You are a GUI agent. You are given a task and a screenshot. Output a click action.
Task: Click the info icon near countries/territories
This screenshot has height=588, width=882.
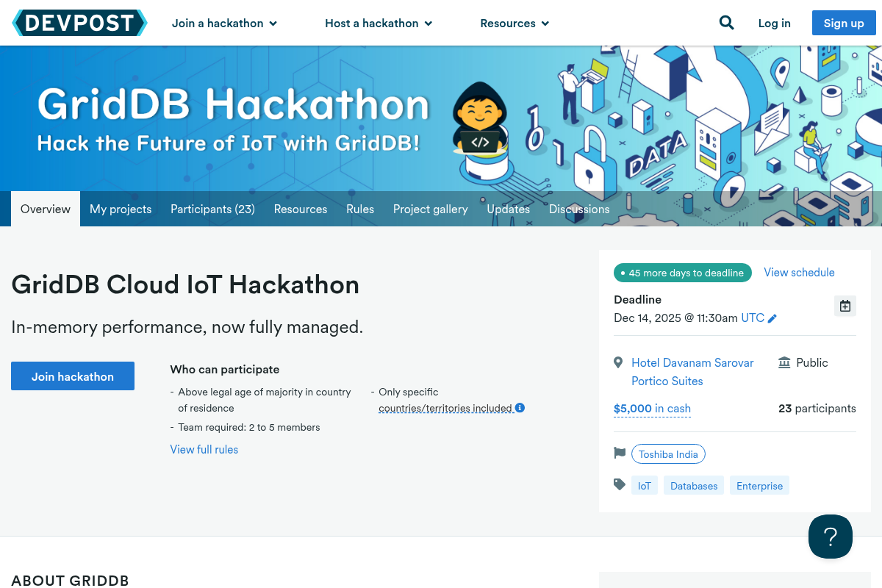pos(520,408)
